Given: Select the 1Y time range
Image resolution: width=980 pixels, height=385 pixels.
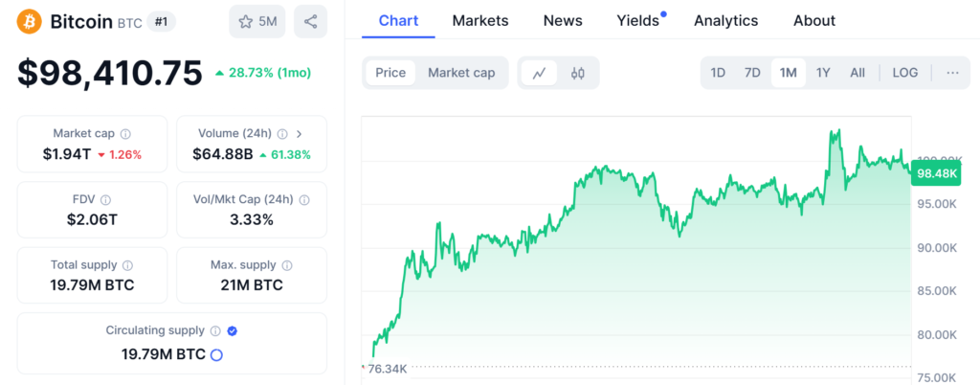Looking at the screenshot, I should click(x=823, y=73).
